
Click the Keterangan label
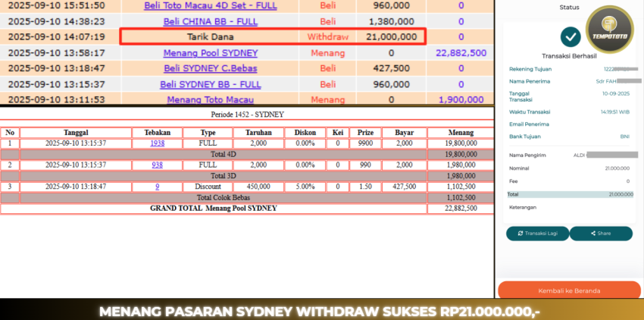coord(522,207)
